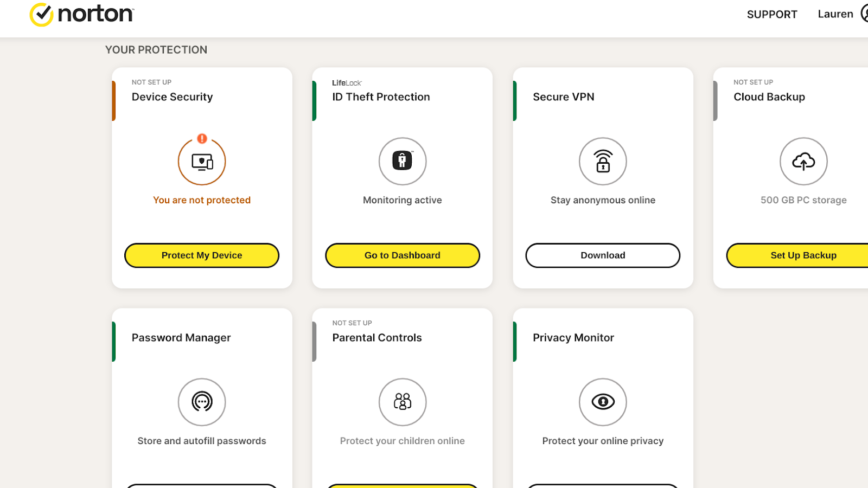Select the Device Security title
The width and height of the screenshot is (868, 488).
point(172,97)
